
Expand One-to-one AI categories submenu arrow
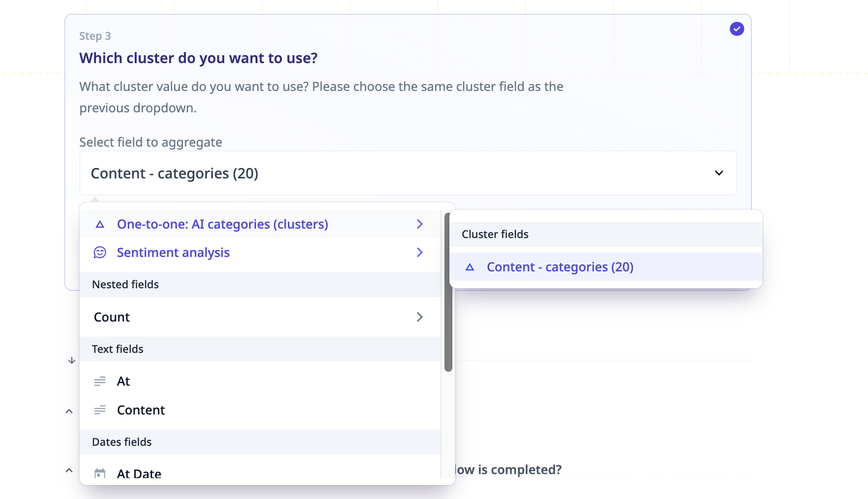(x=420, y=224)
